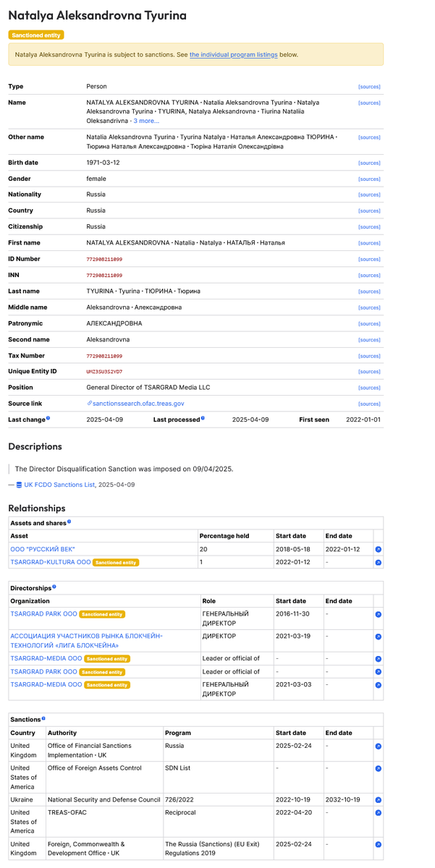This screenshot has height=868, width=435.
Task: Expand details icon for TSARGRAD-MEDIA 2021-03-03 directorship
Action: point(378,685)
